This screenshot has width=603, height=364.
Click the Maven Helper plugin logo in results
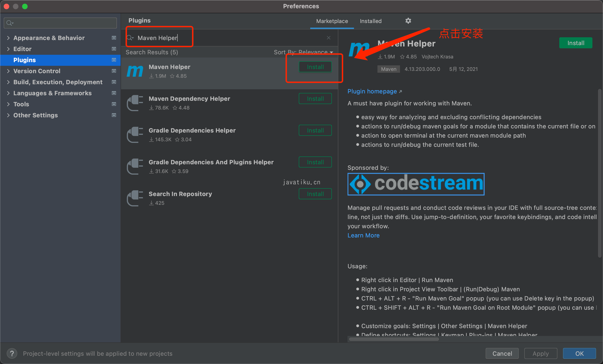click(135, 71)
